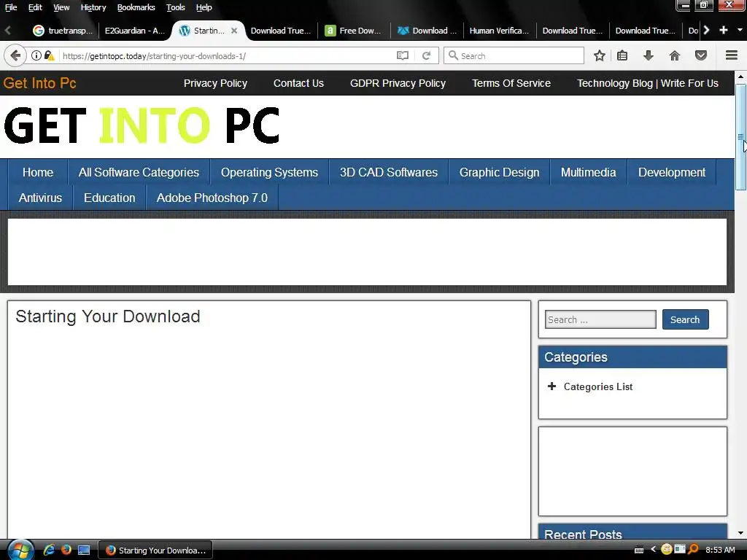
Task: Click the scrollbar down arrow
Action: click(x=740, y=533)
